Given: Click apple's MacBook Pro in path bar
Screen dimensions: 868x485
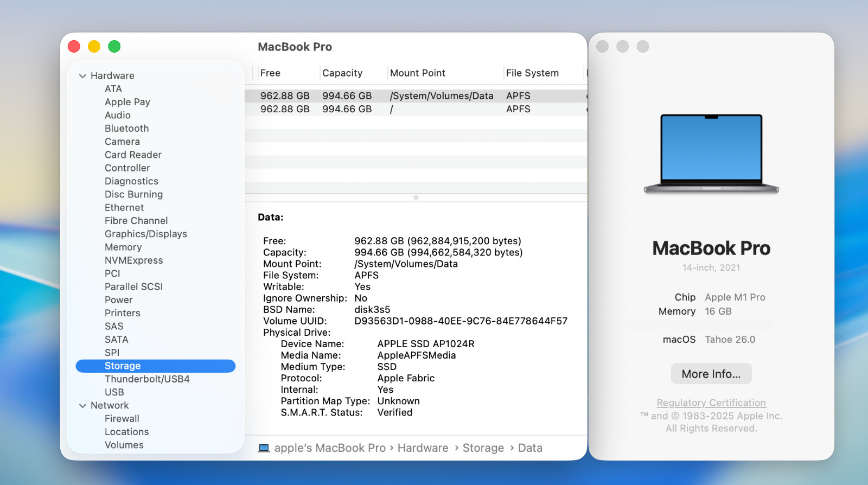Looking at the screenshot, I should tap(330, 448).
